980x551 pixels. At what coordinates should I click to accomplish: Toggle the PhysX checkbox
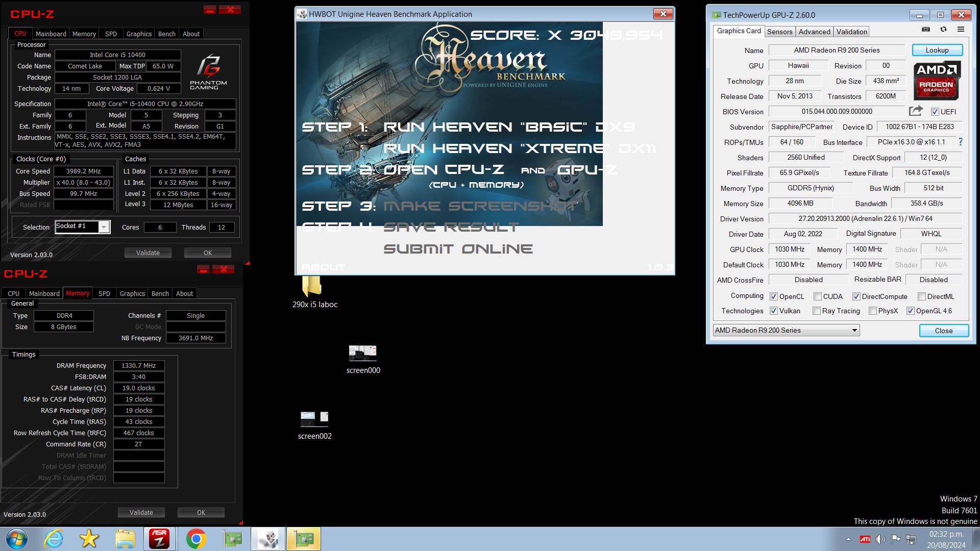click(873, 311)
